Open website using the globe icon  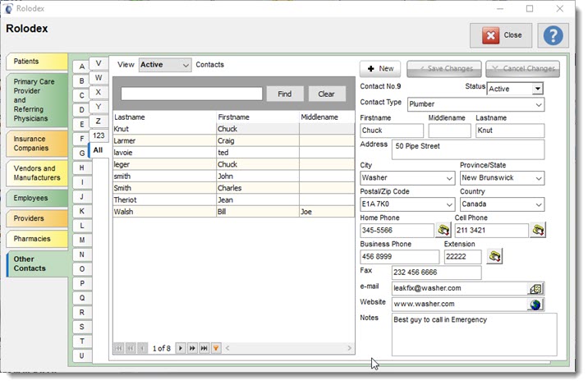(535, 305)
